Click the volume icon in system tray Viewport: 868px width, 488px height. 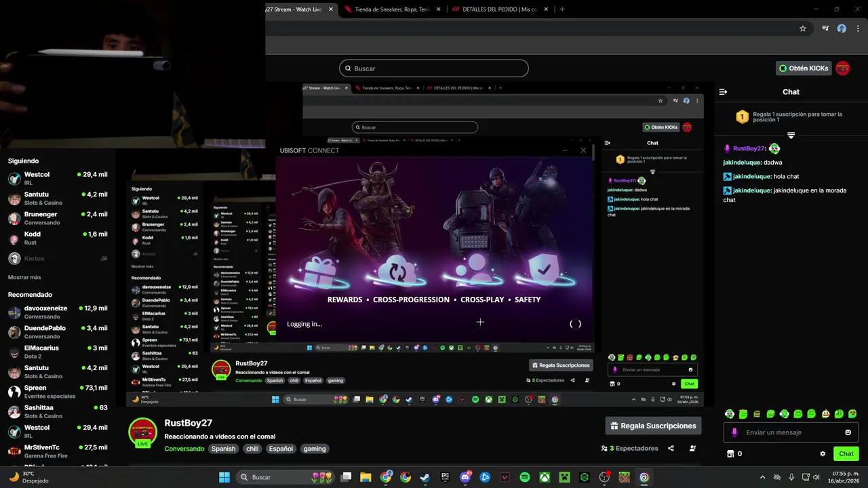coord(816,477)
